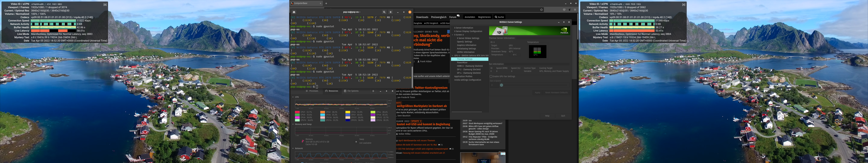Image resolution: width=868 pixels, height=163 pixels.
Task: Click the NVIDIA logo banner
Action: click(x=564, y=31)
